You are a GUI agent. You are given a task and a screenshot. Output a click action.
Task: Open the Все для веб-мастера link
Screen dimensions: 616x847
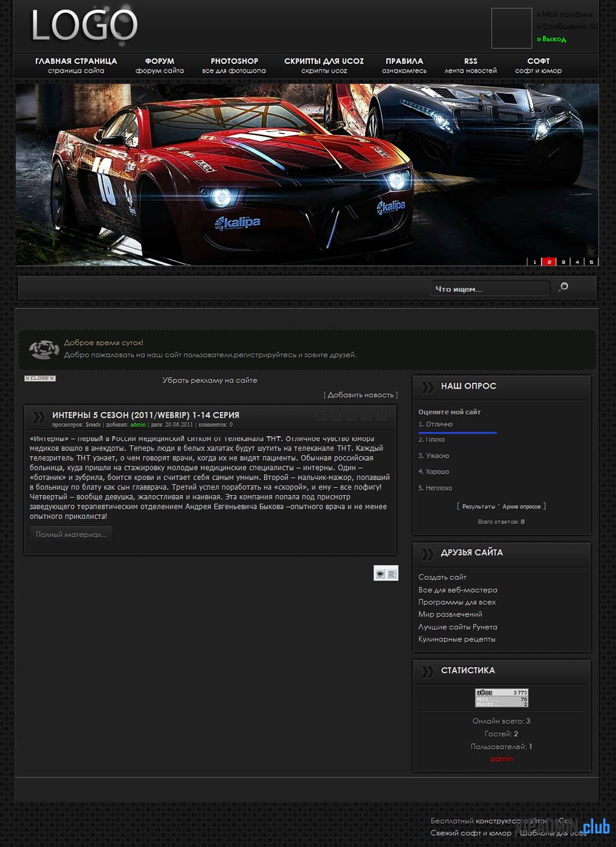pyautogui.click(x=458, y=590)
